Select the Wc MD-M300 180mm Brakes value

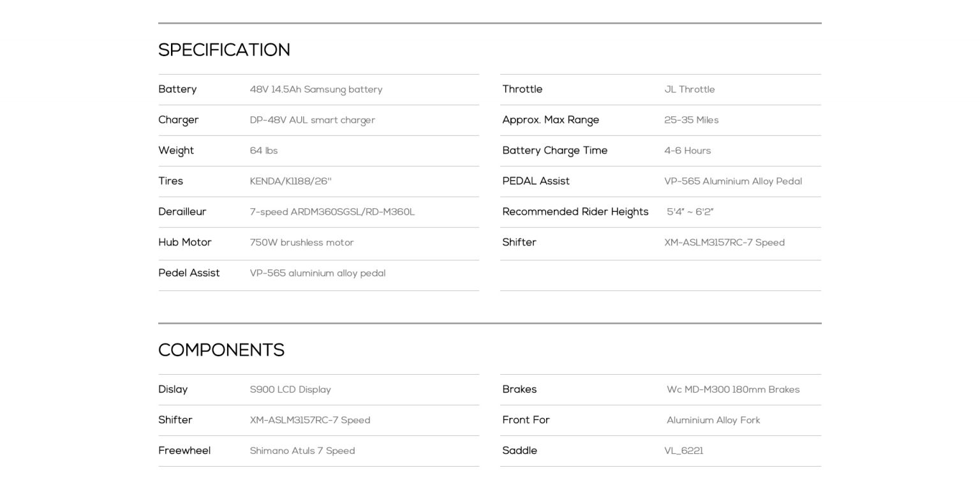[732, 390]
